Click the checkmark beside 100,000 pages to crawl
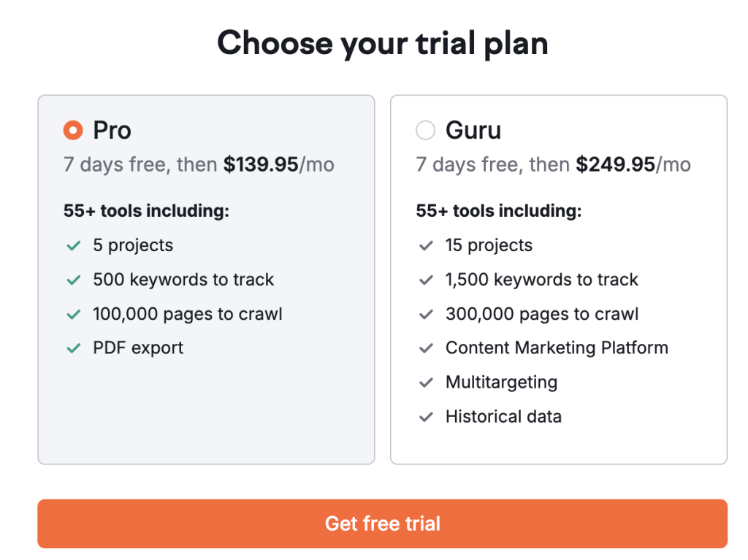This screenshot has width=748, height=560. 72,314
